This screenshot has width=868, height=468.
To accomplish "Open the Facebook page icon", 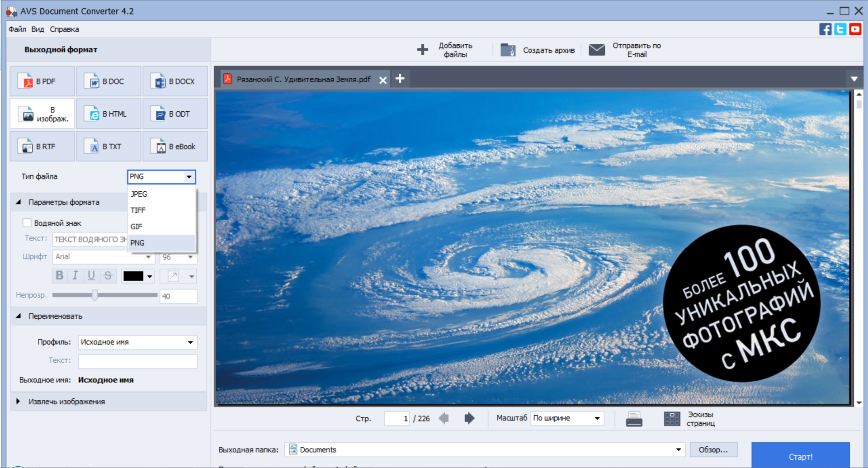I will pos(825,29).
